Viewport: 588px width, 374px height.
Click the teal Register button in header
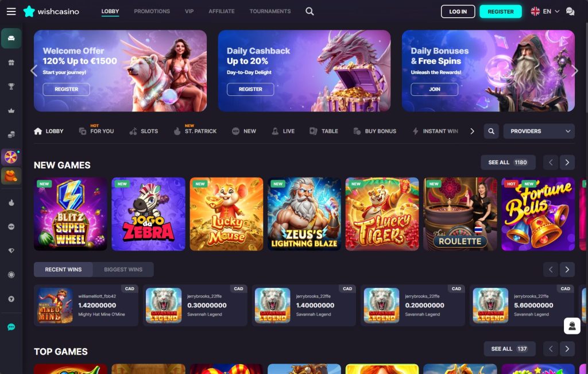(501, 11)
